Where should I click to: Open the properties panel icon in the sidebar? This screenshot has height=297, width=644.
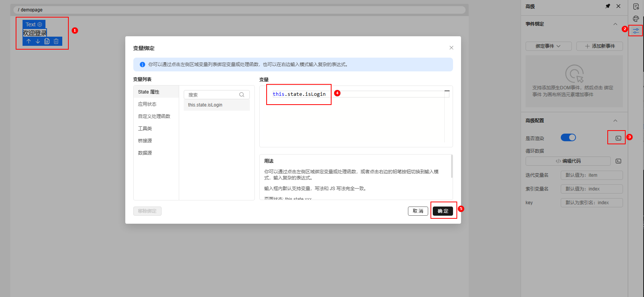(636, 6)
